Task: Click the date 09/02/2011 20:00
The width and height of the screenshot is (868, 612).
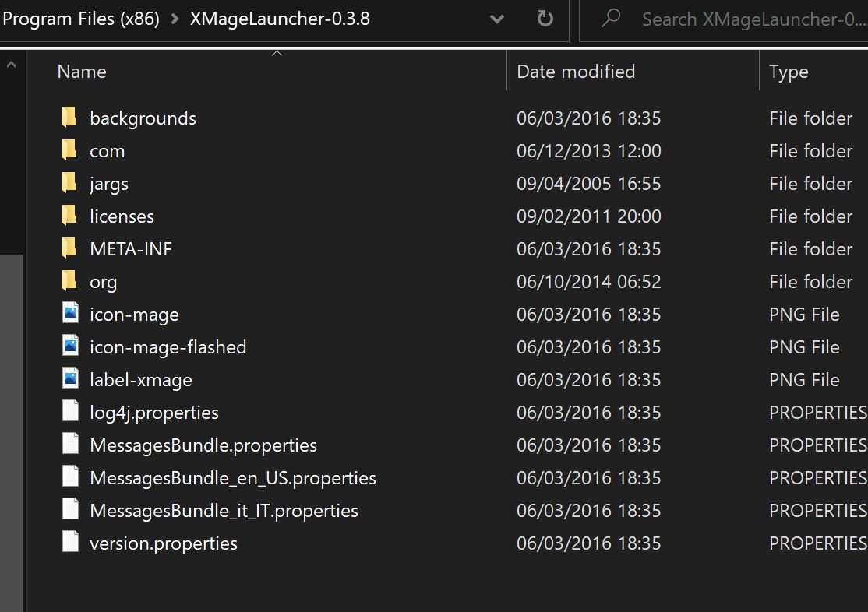Action: [589, 216]
